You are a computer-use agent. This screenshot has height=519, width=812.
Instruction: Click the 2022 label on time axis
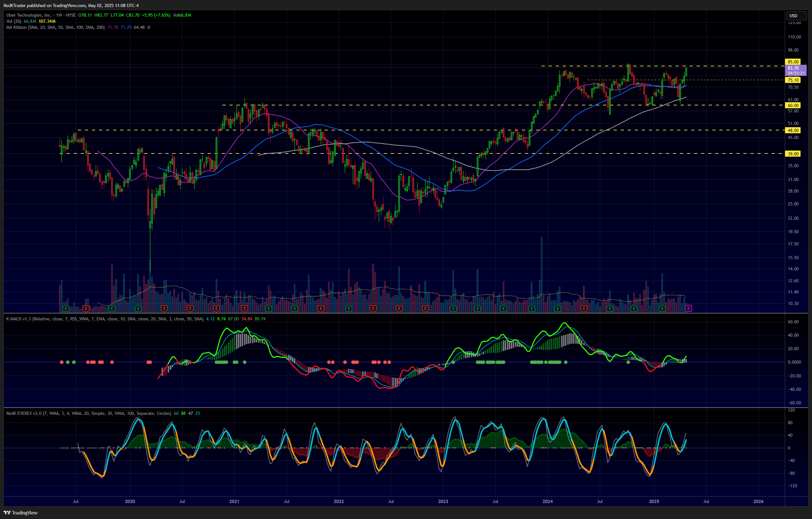click(339, 501)
